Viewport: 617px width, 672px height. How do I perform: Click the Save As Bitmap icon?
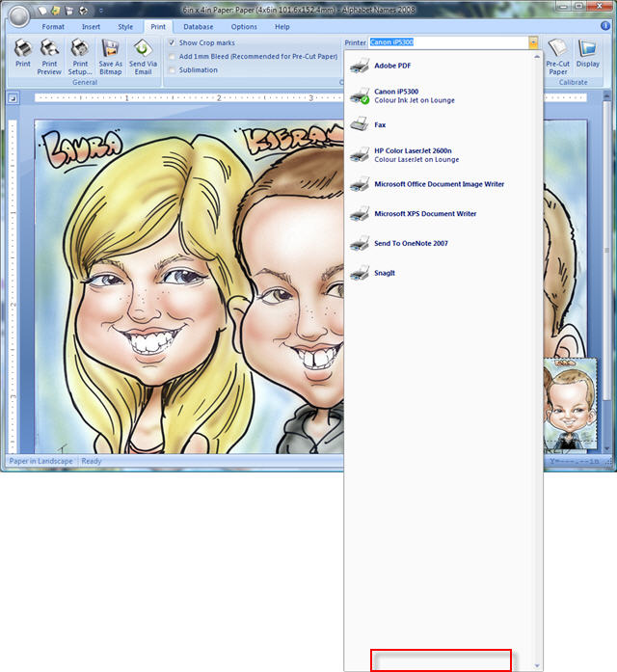111,54
